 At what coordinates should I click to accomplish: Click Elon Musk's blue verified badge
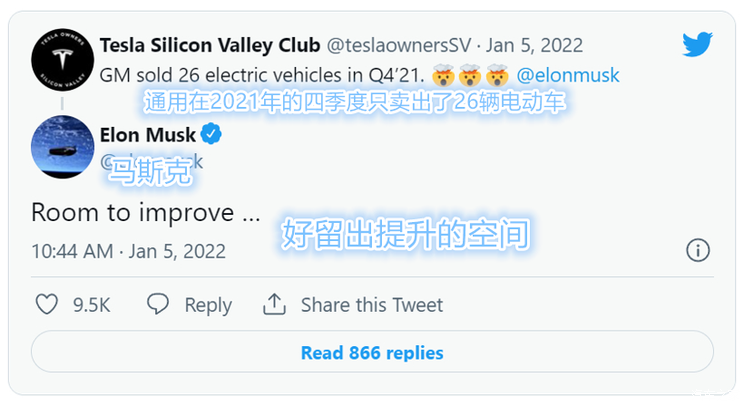212,134
